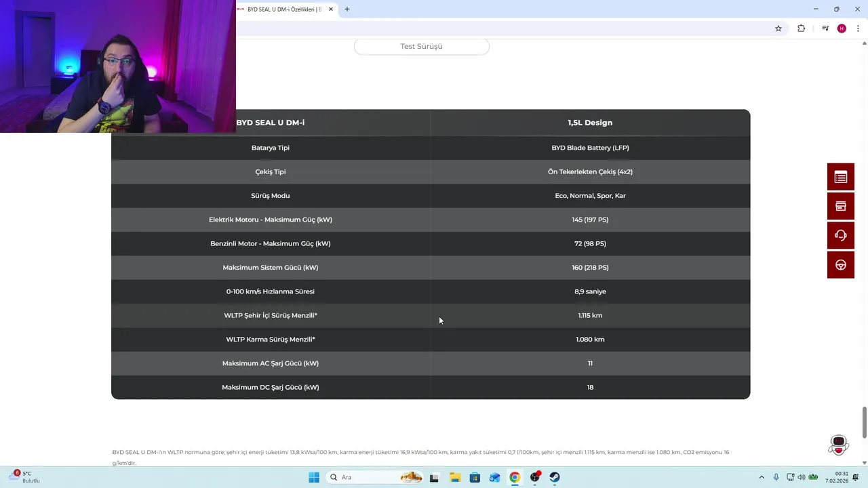
Task: Bookmark this page with the star icon
Action: [x=778, y=28]
